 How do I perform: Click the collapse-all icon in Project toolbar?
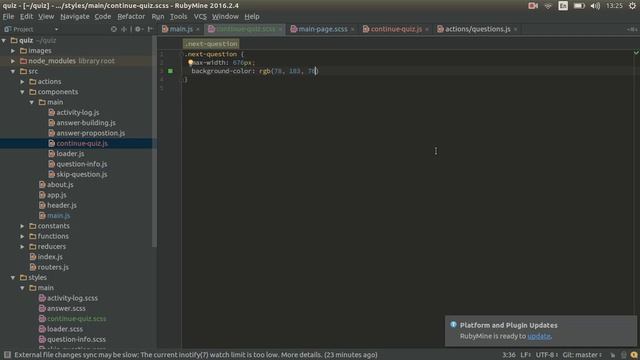click(x=124, y=29)
